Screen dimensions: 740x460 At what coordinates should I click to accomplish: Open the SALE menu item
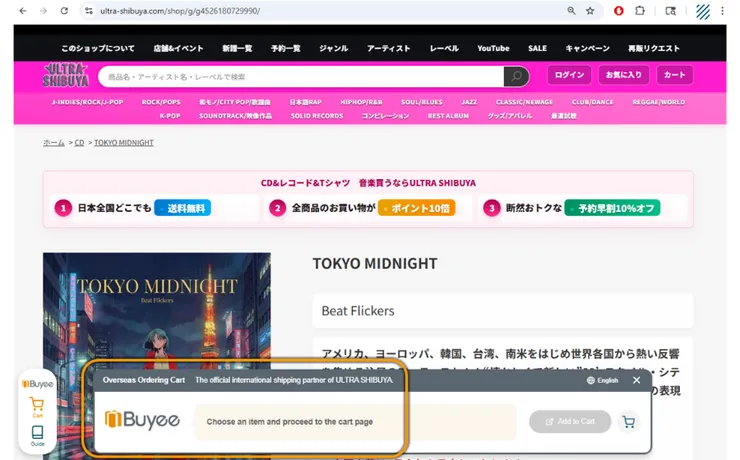tap(537, 48)
